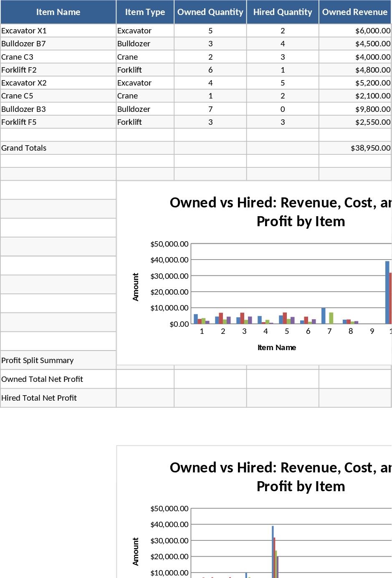Select the Hired Total Net Profit cell

tap(58, 398)
